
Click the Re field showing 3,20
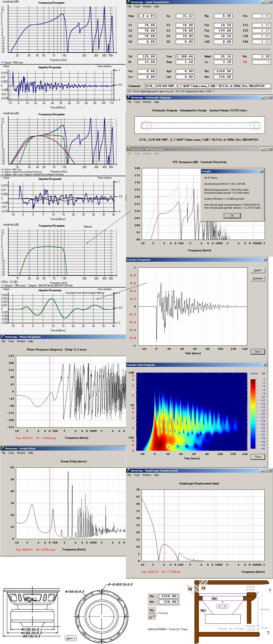(261, 56)
